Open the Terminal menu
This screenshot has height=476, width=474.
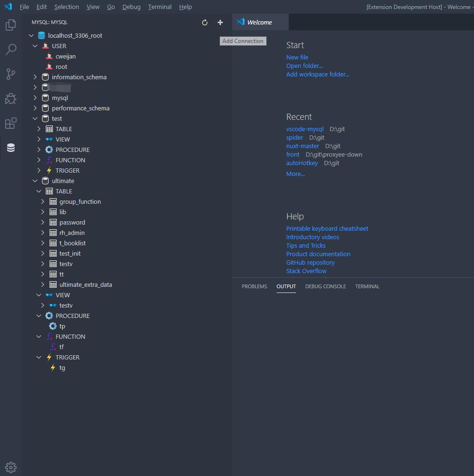160,7
